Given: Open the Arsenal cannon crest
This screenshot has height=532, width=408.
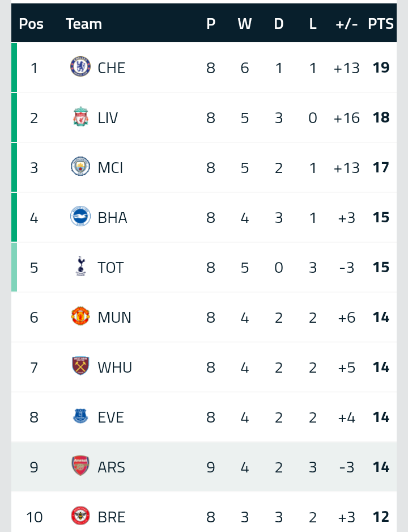Looking at the screenshot, I should tap(80, 466).
